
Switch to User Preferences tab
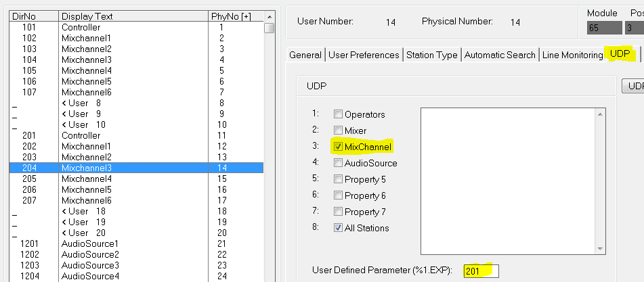point(364,55)
